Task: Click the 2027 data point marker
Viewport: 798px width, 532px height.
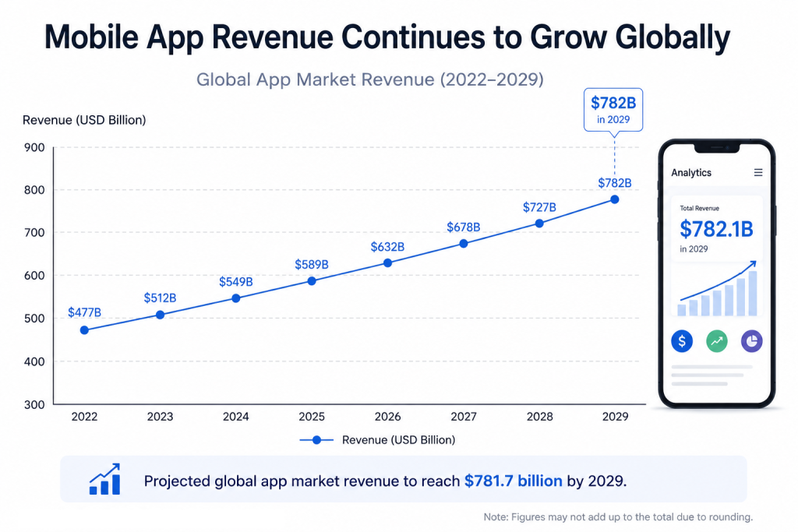Action: (464, 244)
